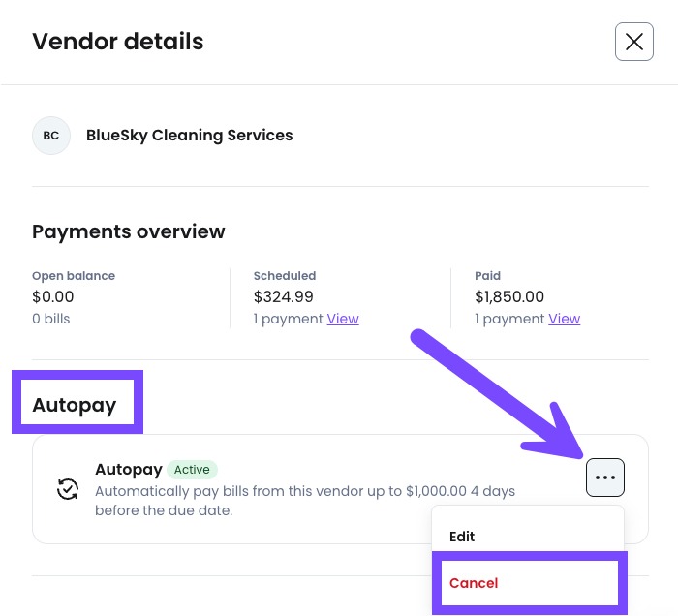This screenshot has width=678, height=616.
Task: Close the Vendor details panel
Action: click(633, 42)
